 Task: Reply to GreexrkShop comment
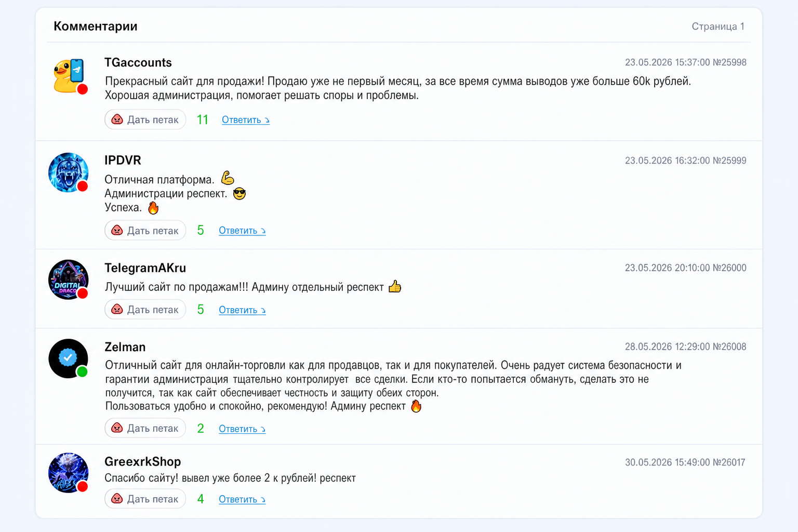242,499
